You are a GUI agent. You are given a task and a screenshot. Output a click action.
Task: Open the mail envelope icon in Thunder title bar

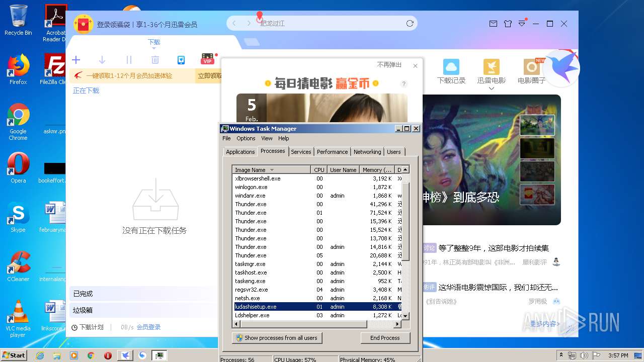(493, 24)
